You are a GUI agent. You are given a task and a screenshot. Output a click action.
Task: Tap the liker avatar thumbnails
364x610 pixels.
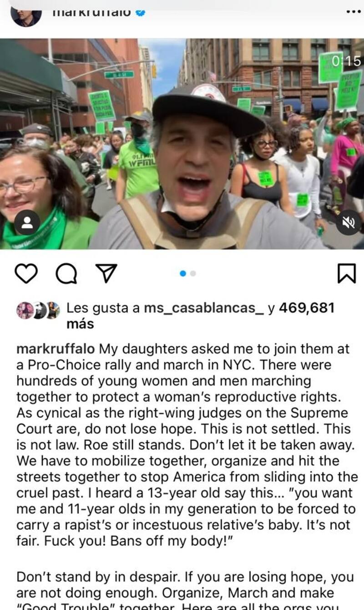(x=39, y=310)
